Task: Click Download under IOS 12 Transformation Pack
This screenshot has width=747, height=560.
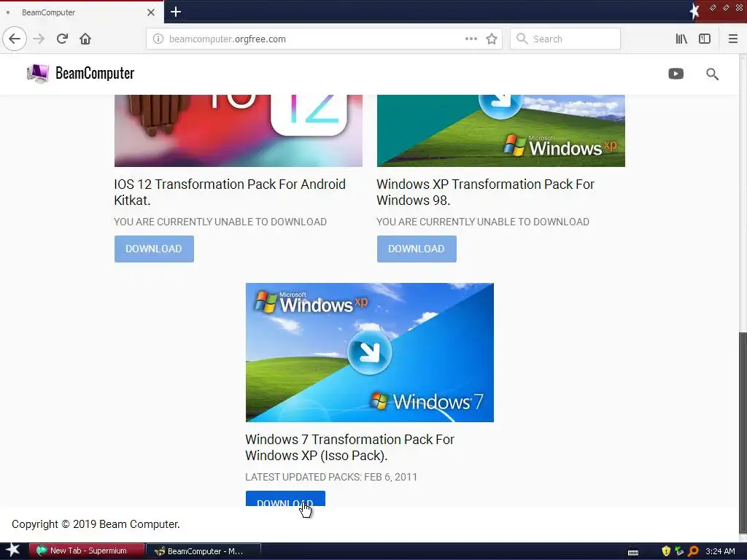Action: click(x=154, y=249)
